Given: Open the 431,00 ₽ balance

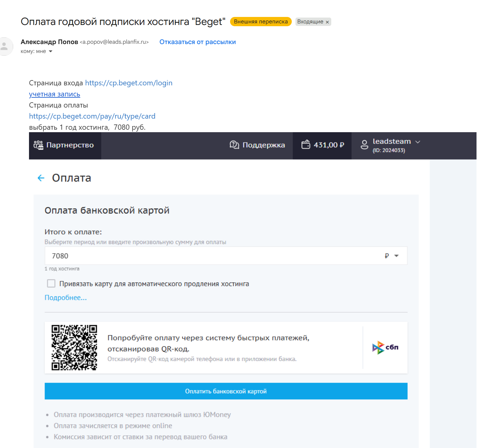Looking at the screenshot, I should tap(322, 145).
